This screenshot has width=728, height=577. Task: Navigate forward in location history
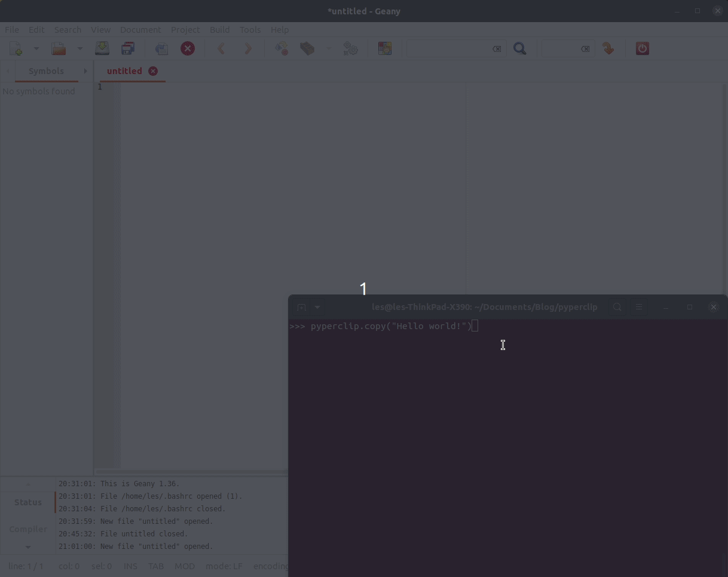[x=248, y=48]
